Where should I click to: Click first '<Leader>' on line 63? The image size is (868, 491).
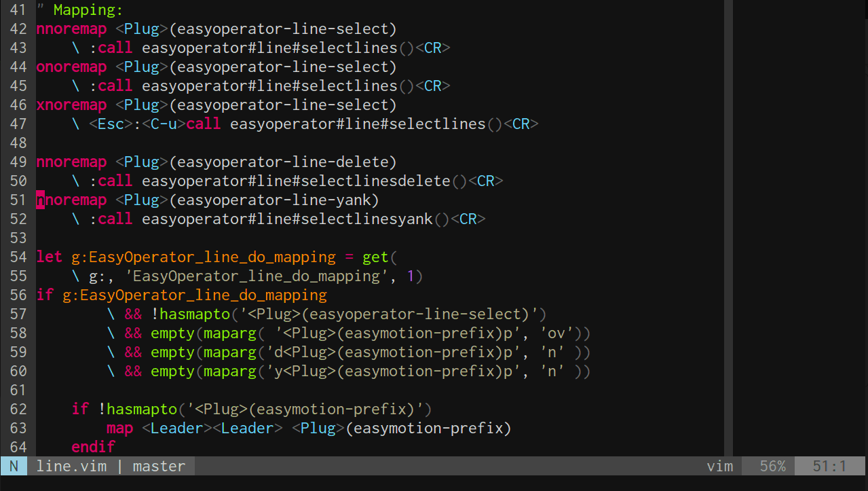pos(177,429)
